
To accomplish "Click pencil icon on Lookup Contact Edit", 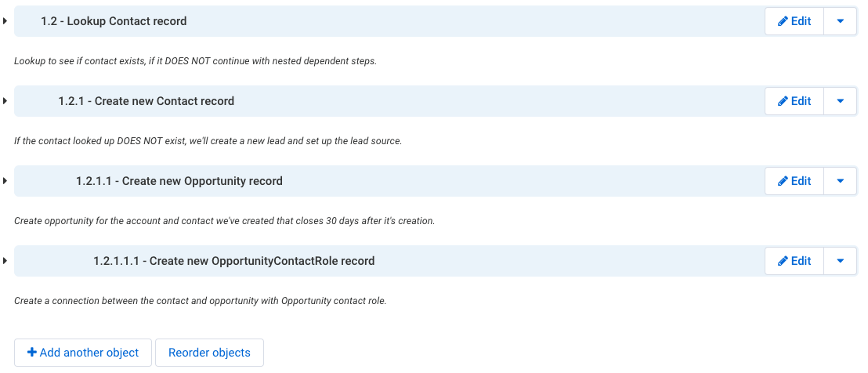I will [783, 21].
